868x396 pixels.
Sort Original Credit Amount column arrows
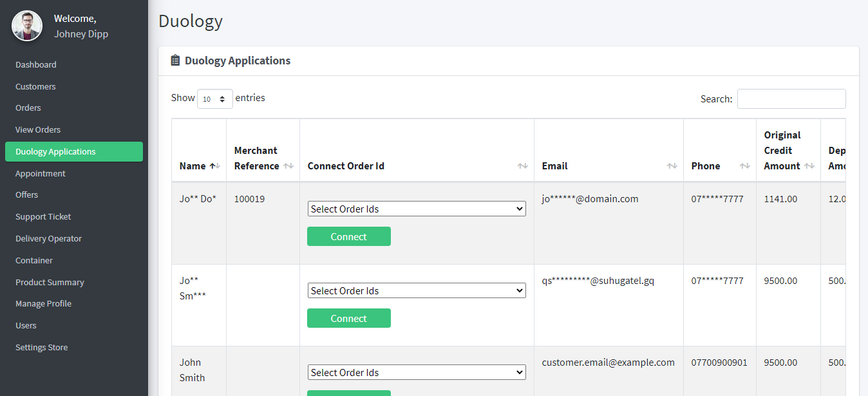(x=809, y=166)
